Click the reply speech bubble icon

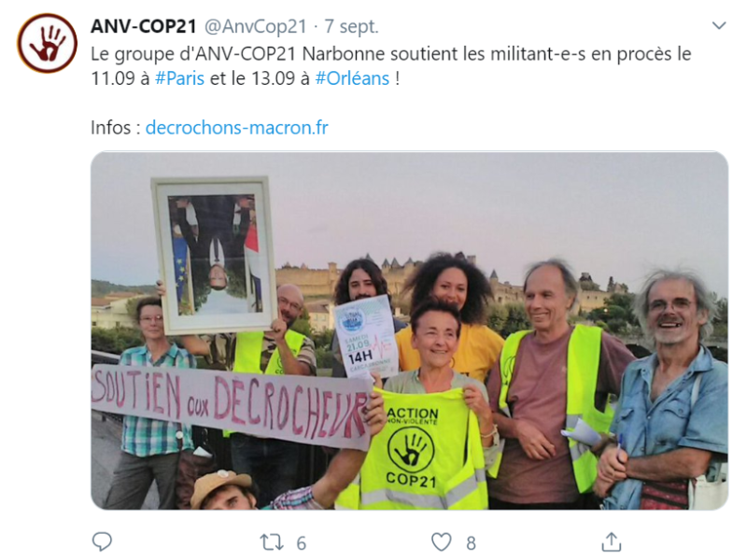coord(102,542)
